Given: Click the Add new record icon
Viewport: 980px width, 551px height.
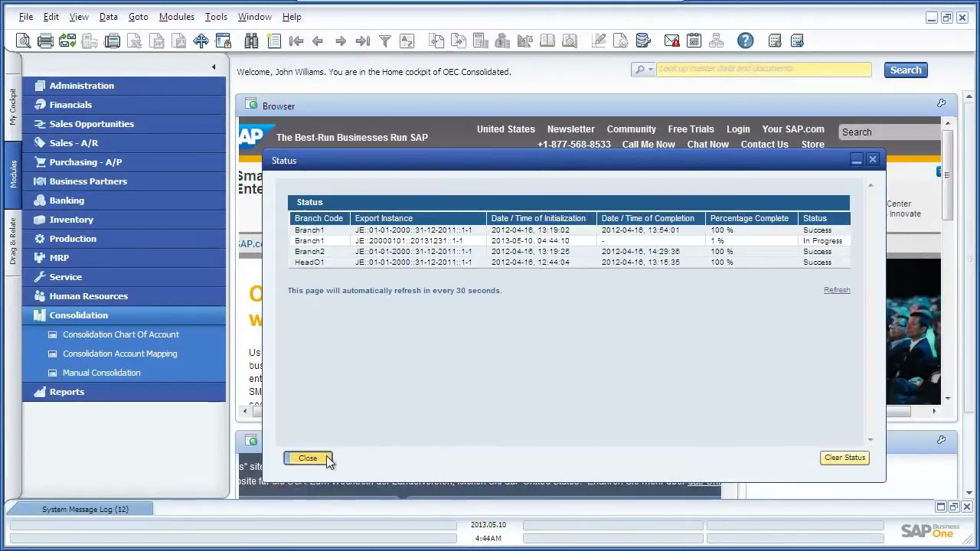Looking at the screenshot, I should coord(273,41).
